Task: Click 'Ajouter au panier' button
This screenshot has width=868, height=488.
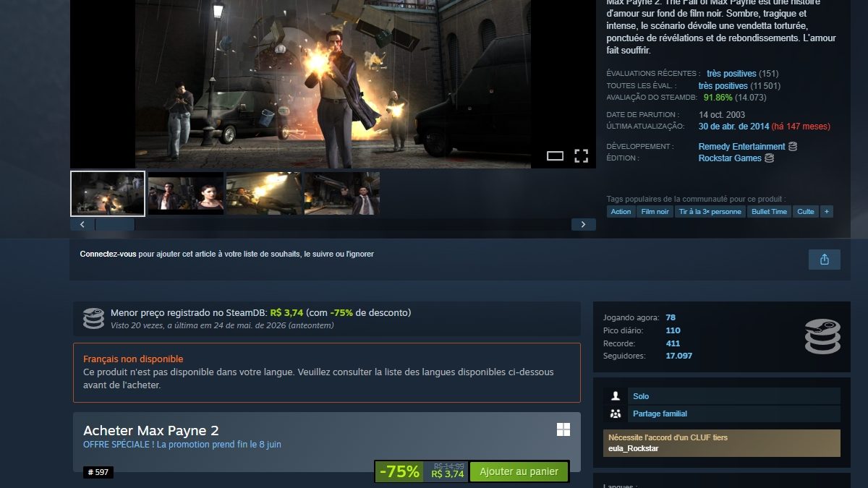Action: tap(519, 472)
